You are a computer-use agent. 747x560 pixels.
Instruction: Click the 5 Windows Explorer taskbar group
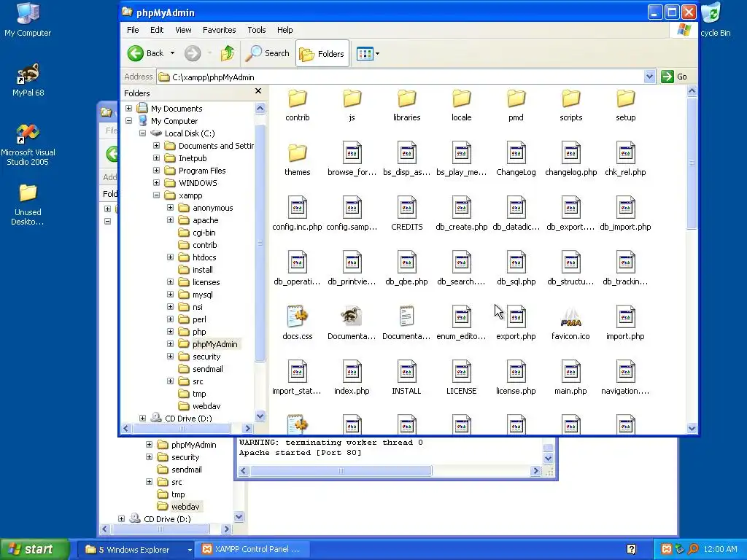pos(135,550)
